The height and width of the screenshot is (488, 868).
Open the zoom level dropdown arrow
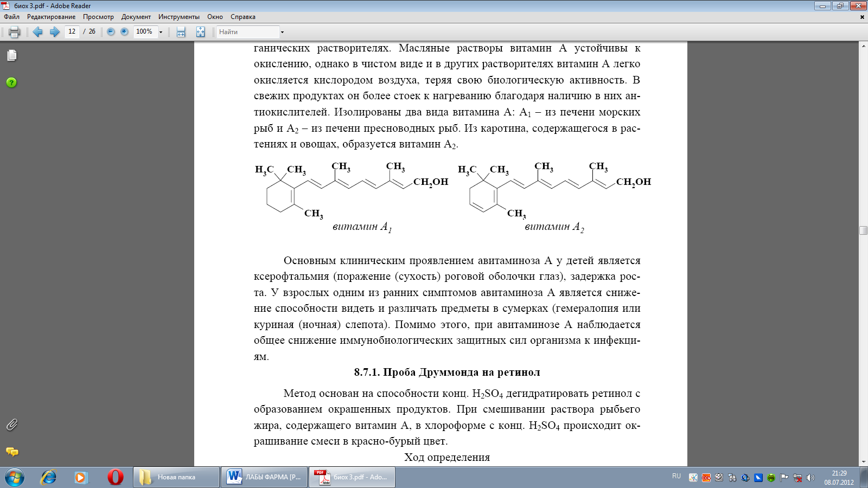(x=161, y=32)
